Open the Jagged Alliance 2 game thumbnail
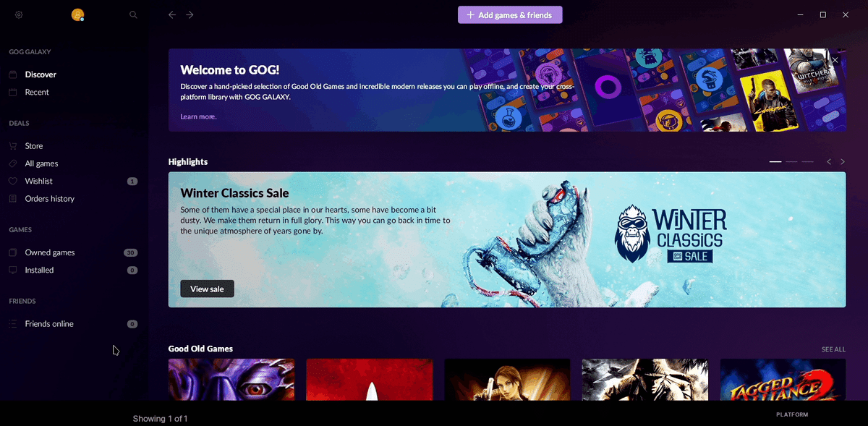868x426 pixels. (x=783, y=380)
